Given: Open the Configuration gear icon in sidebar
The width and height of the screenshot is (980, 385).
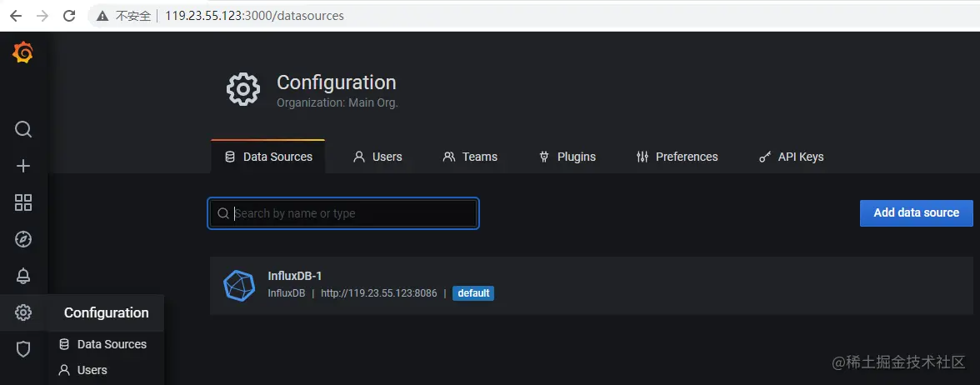Looking at the screenshot, I should [x=23, y=312].
